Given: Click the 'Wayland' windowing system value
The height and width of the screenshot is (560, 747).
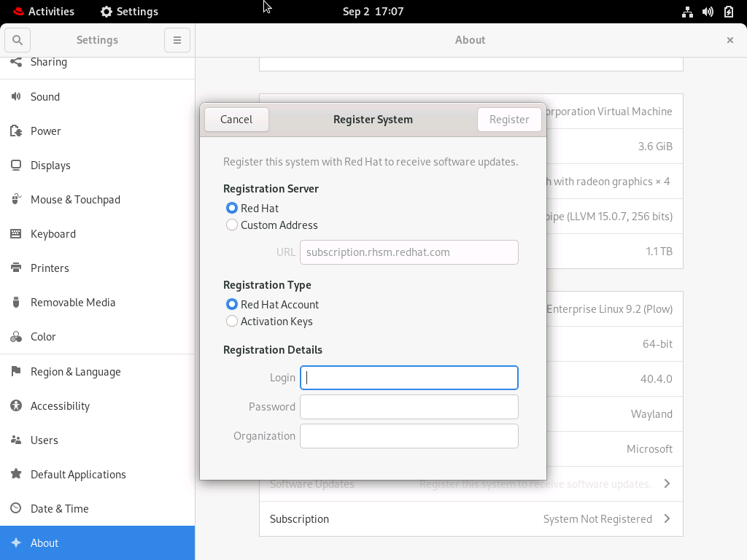Looking at the screenshot, I should [651, 414].
